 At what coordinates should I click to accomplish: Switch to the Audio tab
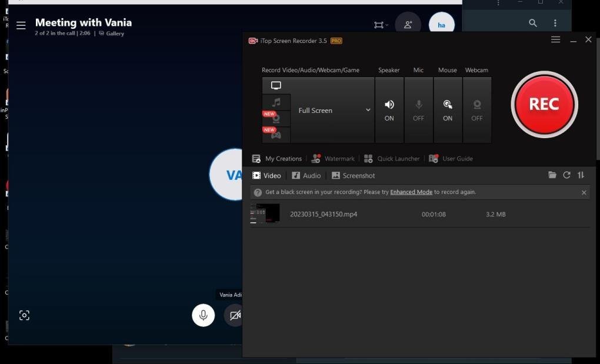click(306, 175)
